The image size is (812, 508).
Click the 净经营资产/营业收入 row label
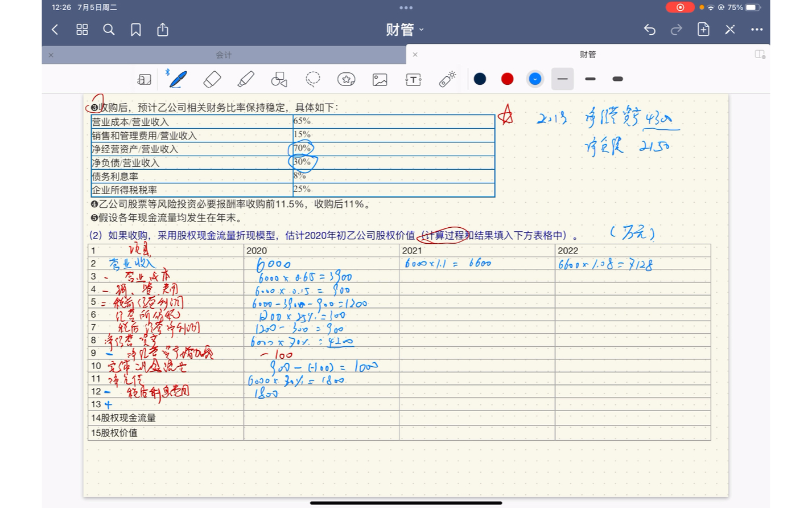(135, 149)
